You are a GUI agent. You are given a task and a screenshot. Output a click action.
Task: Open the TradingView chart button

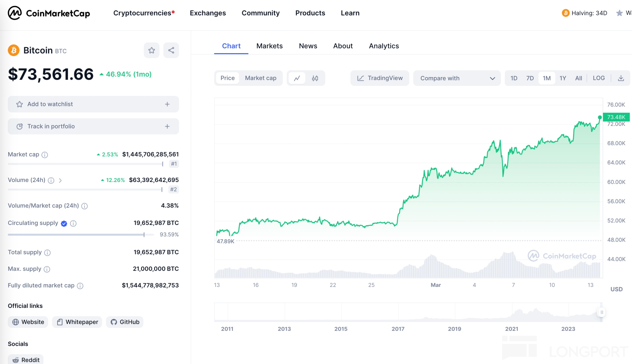click(x=380, y=78)
